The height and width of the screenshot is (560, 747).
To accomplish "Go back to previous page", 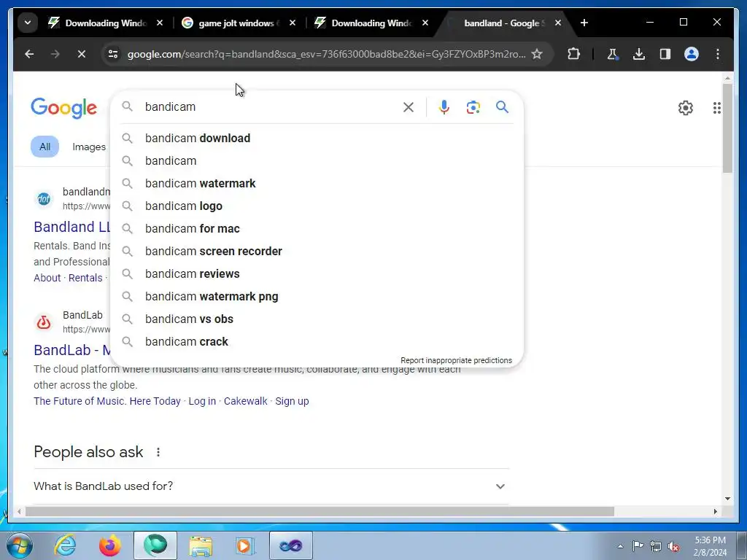I will tap(29, 54).
